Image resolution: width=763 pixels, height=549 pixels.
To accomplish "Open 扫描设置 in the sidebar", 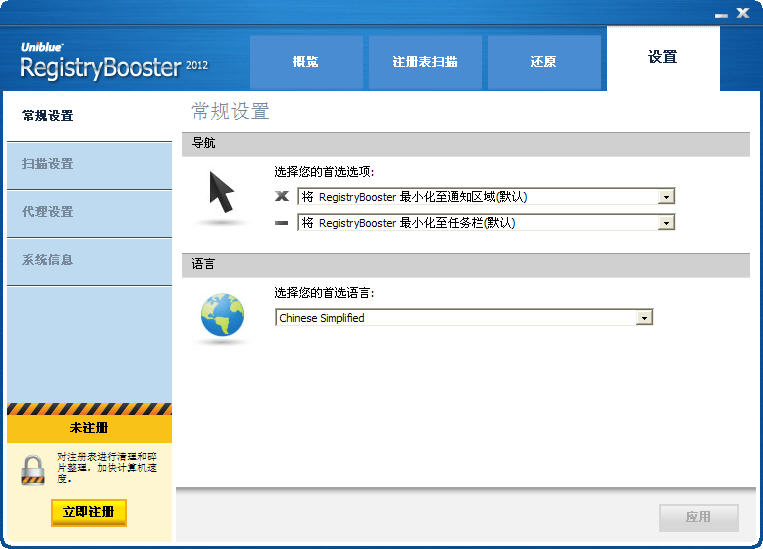I will pos(90,165).
